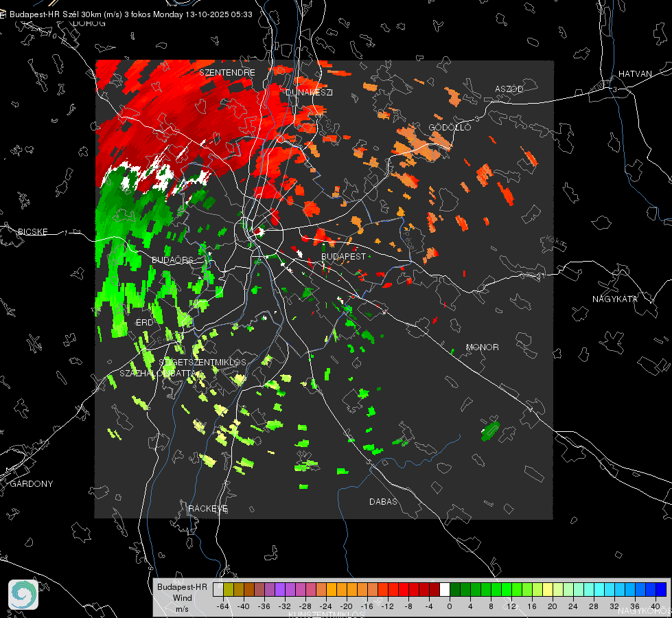The image size is (672, 618).
Task: Click the '32' legend value
Action: [614, 606]
